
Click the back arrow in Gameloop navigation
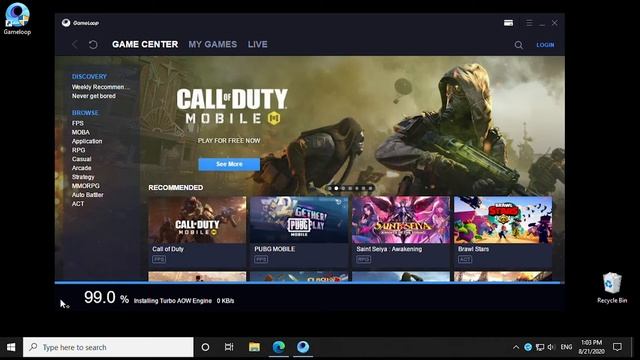[x=75, y=44]
